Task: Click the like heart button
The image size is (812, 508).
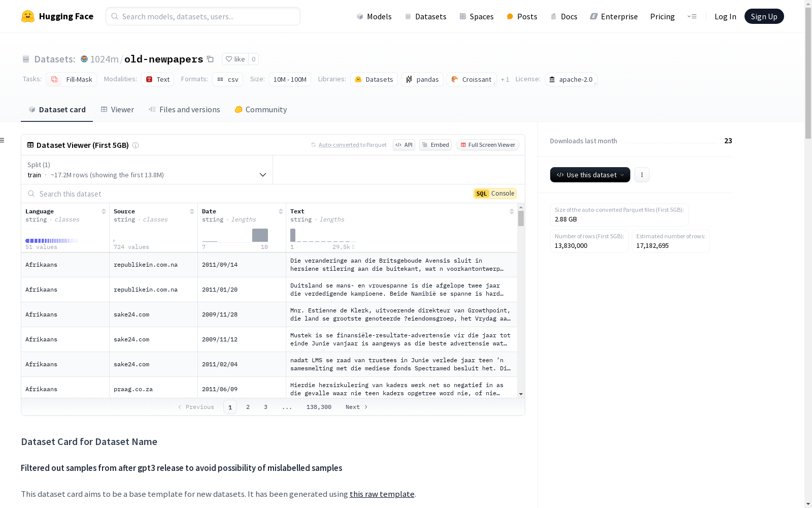Action: click(235, 59)
